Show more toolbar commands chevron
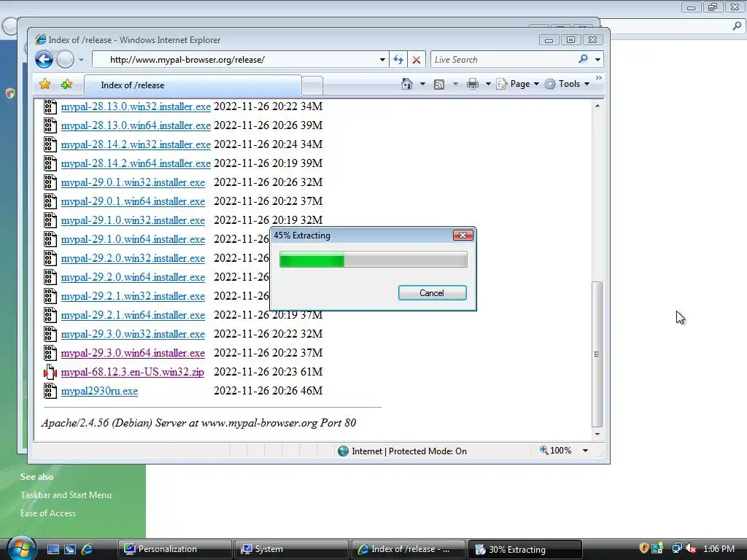Screen dimensions: 747x560 [599, 77]
